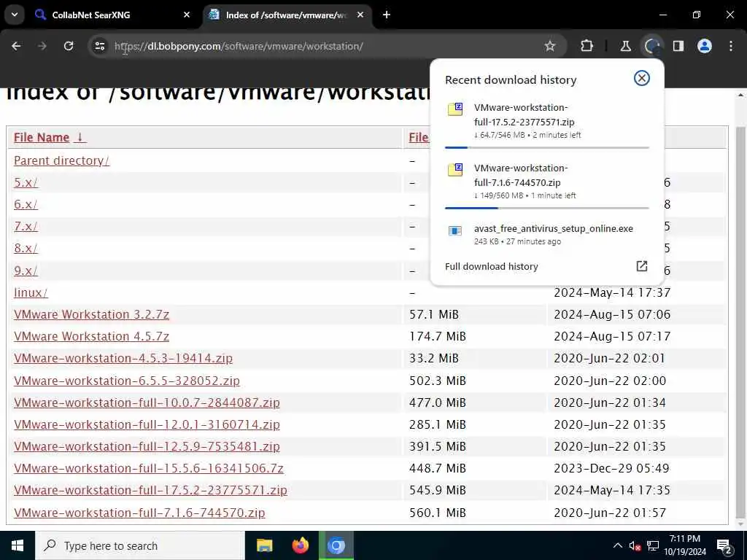The image size is (747, 560).
Task: Close the Index of /software tab
Action: click(360, 15)
